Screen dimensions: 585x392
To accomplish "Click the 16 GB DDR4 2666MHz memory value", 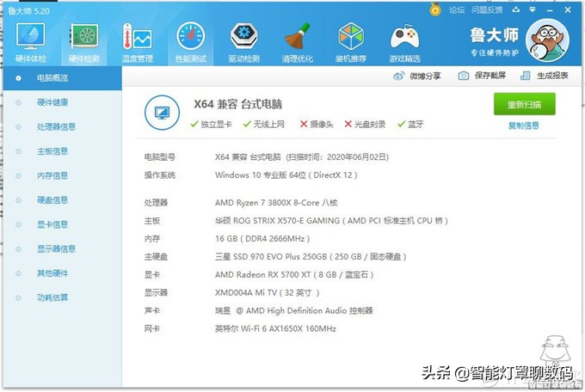I will (262, 239).
